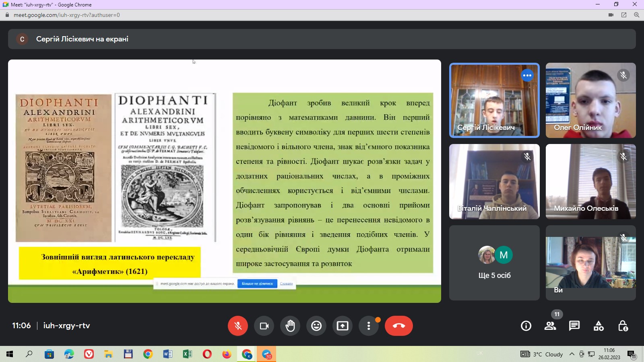644x362 pixels.
Task: Open Google Chrome from taskbar
Action: click(148, 354)
